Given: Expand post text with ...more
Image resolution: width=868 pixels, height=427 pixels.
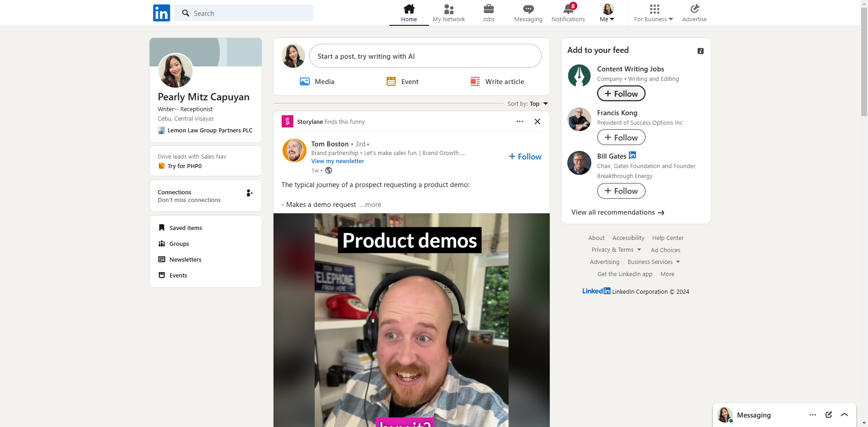Looking at the screenshot, I should click(x=371, y=205).
